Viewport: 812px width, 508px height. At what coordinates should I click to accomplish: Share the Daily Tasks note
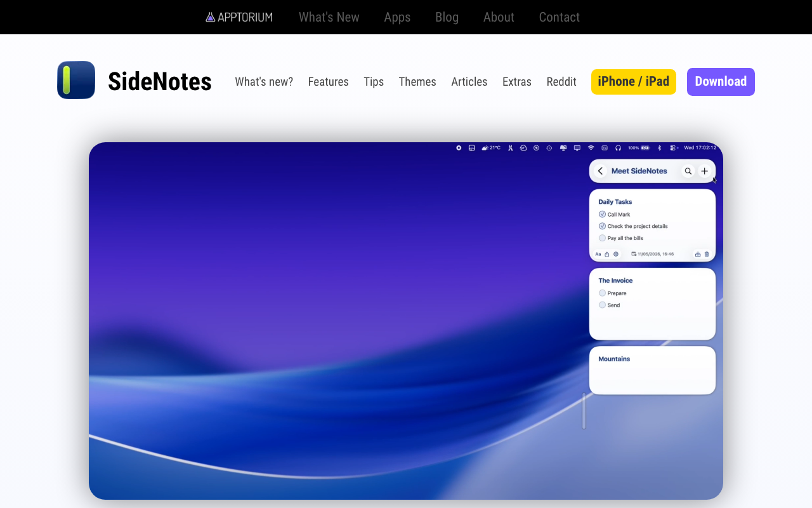click(607, 254)
